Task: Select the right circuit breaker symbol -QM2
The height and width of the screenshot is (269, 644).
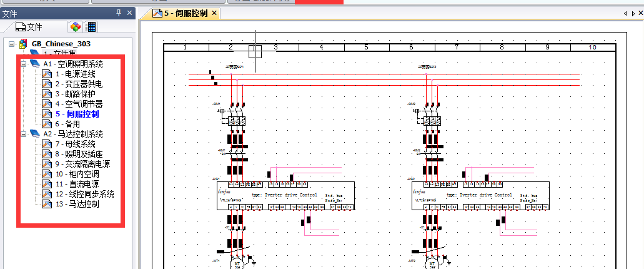Action: click(428, 116)
